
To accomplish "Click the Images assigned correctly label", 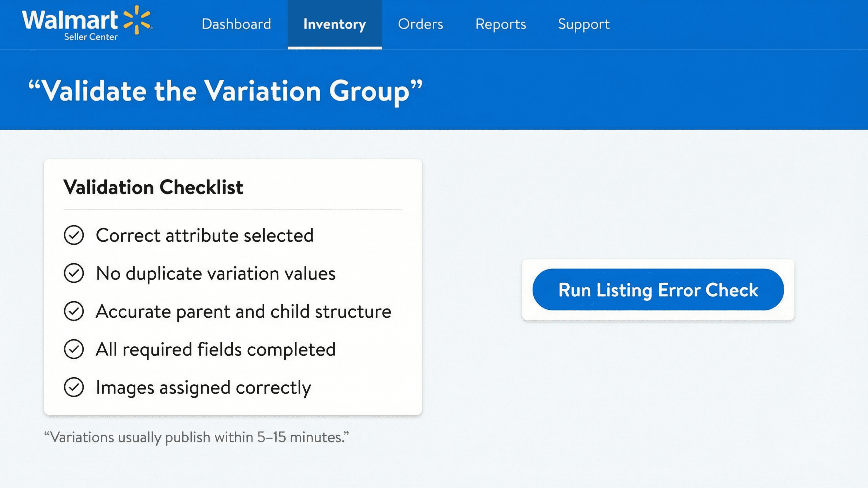I will pos(203,387).
